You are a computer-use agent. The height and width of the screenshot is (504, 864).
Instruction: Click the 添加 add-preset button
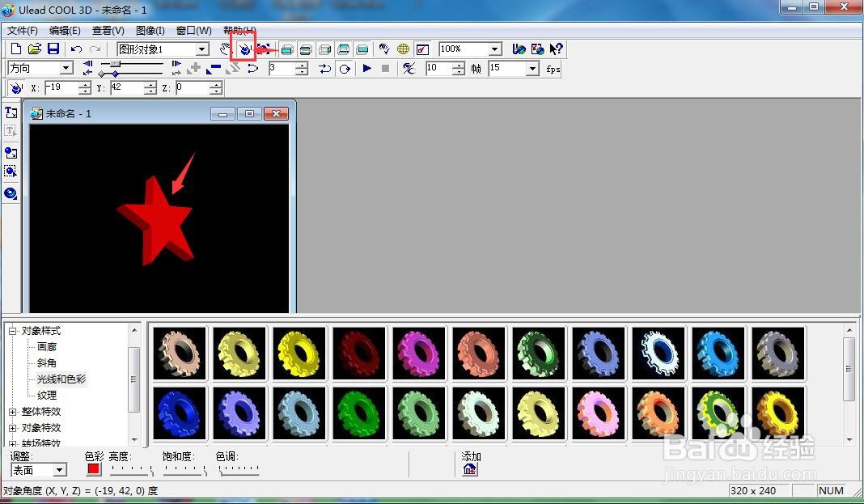pos(470,469)
